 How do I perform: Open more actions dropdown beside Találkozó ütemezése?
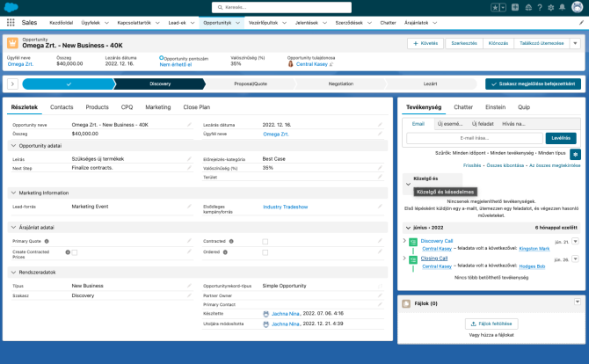pyautogui.click(x=575, y=42)
